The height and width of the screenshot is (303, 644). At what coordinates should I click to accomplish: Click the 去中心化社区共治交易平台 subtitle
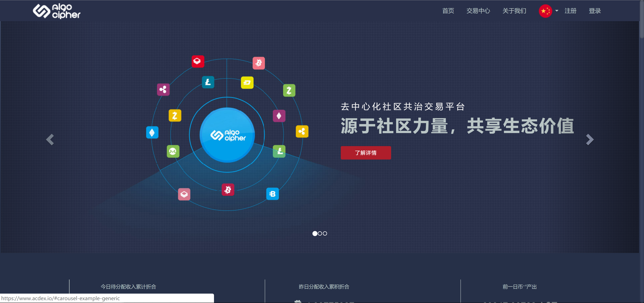403,107
